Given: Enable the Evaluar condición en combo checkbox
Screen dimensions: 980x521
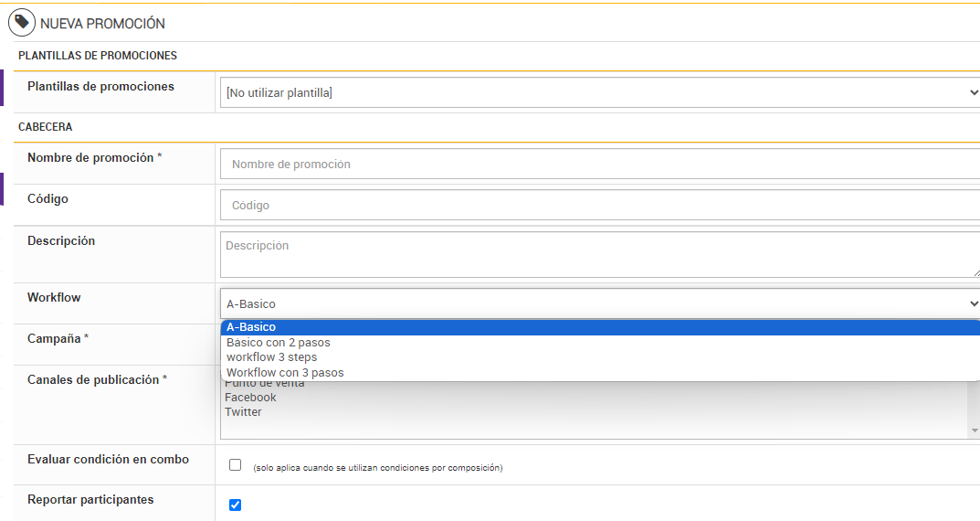Looking at the screenshot, I should 235,464.
